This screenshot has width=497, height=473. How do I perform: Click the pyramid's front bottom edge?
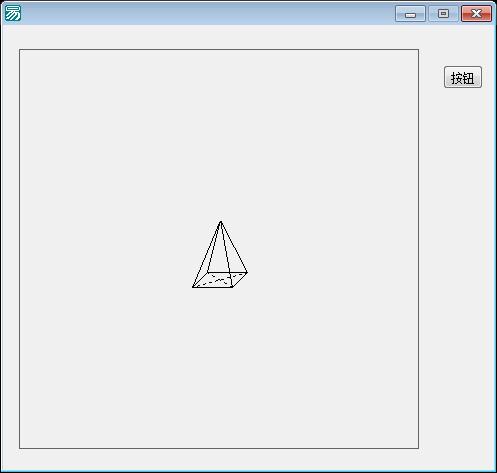[212, 287]
